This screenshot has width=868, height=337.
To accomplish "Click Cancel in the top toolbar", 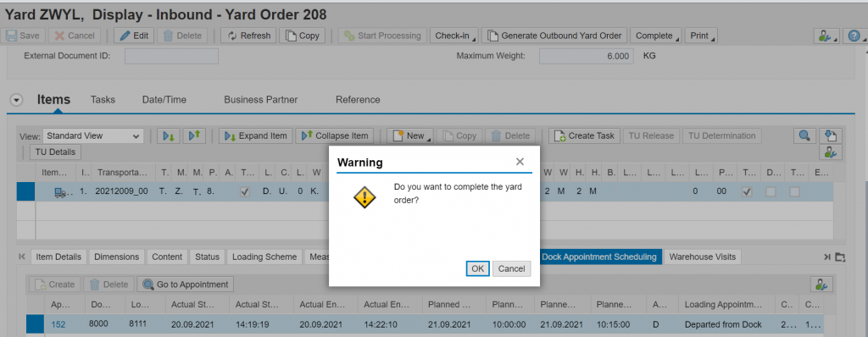I will 75,36.
